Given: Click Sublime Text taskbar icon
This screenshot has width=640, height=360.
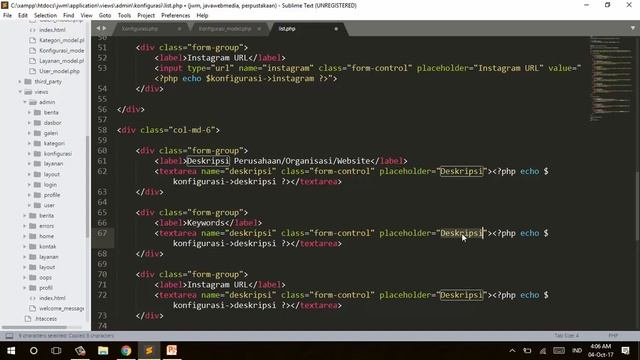Looking at the screenshot, I should 149,351.
